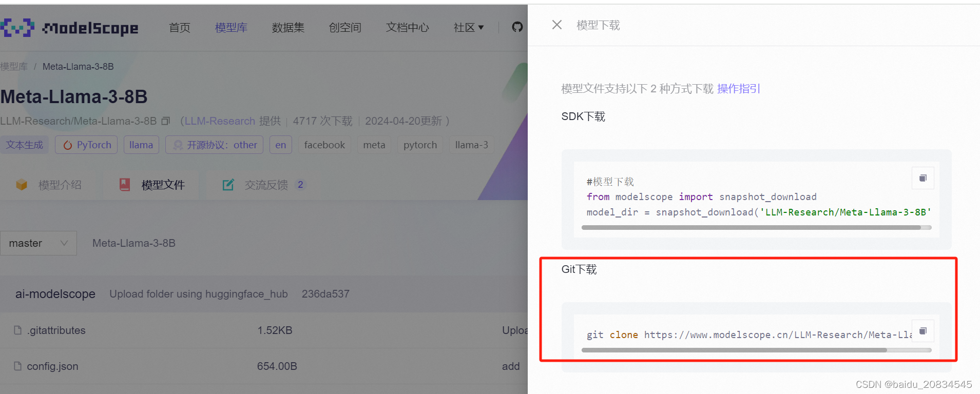Open the 模型介绍 tab
980x394 pixels.
point(49,185)
